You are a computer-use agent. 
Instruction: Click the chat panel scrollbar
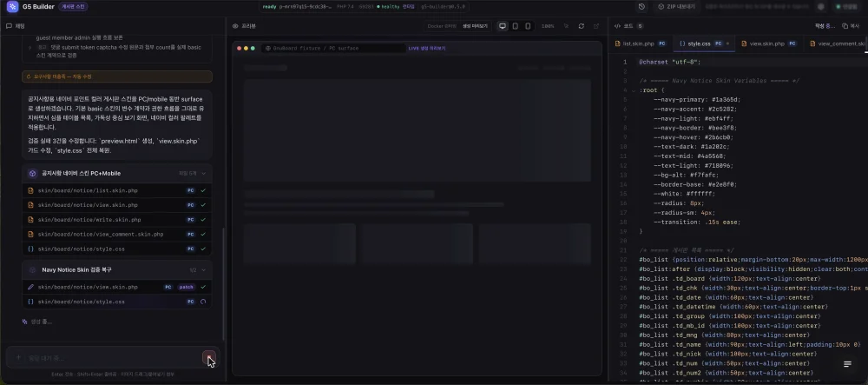pos(223,282)
